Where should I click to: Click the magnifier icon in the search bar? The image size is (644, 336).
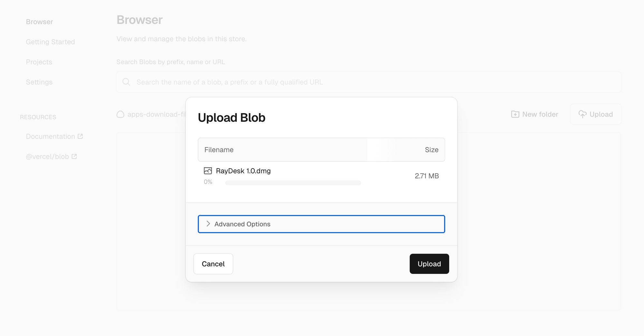point(126,82)
